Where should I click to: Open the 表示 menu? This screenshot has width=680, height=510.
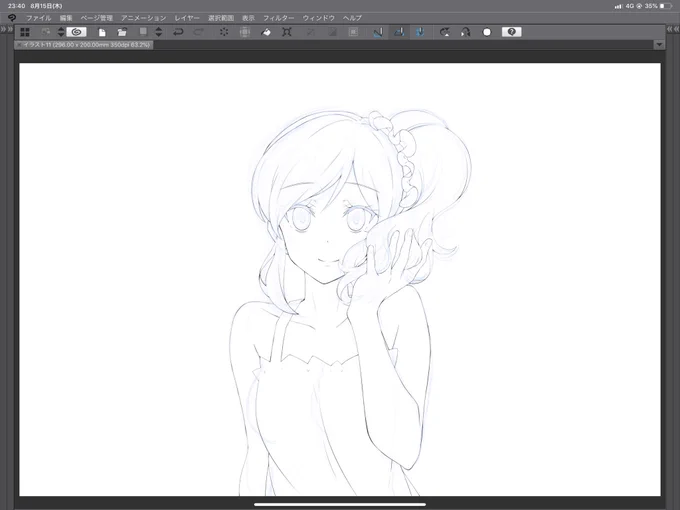pyautogui.click(x=248, y=18)
